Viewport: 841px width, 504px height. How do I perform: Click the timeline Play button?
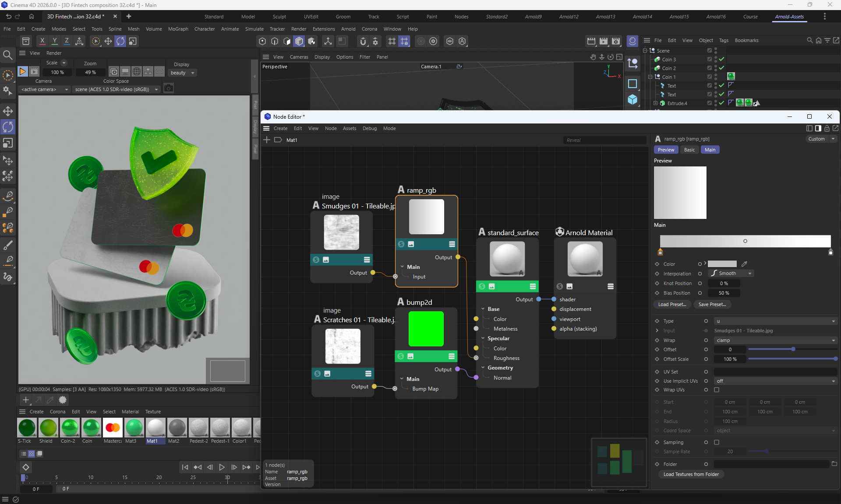[x=222, y=467]
